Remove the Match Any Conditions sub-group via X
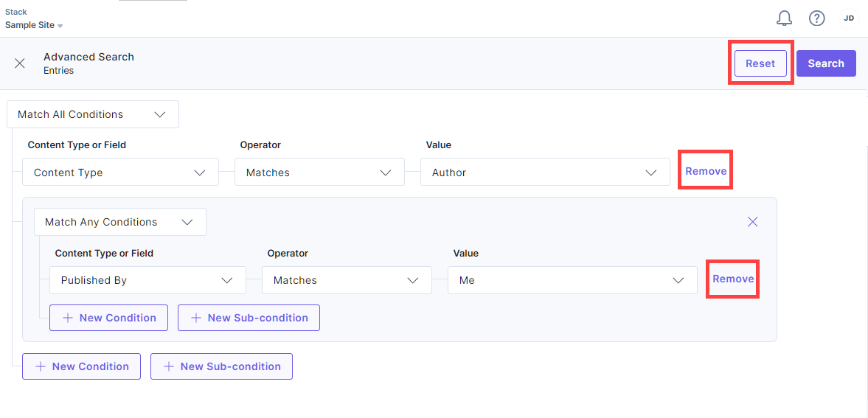 coord(752,222)
